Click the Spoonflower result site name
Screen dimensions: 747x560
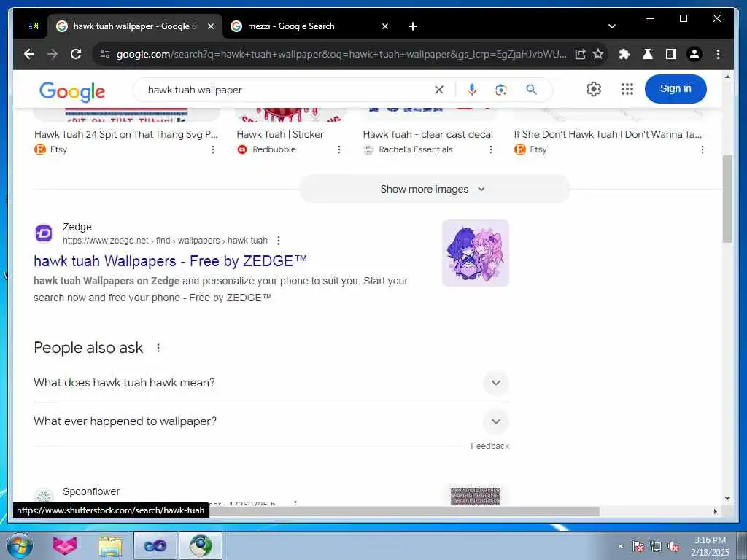click(x=91, y=491)
